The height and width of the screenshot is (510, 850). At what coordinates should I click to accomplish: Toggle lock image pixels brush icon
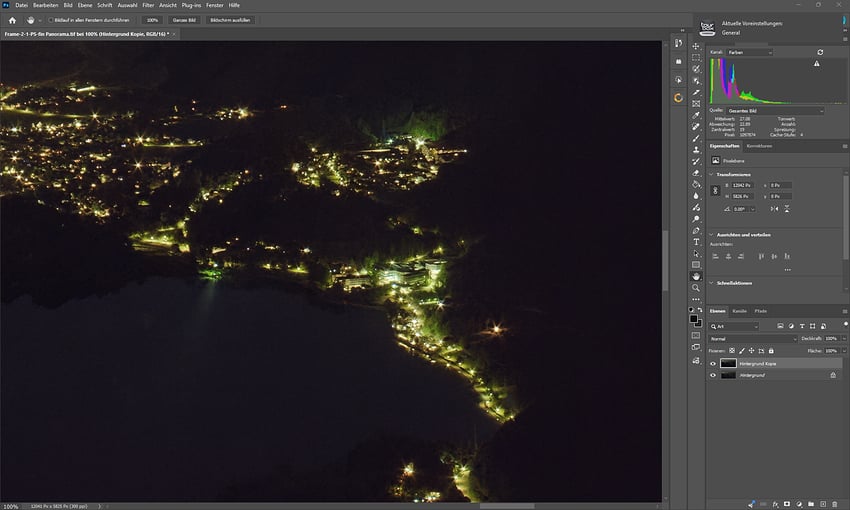pos(742,351)
